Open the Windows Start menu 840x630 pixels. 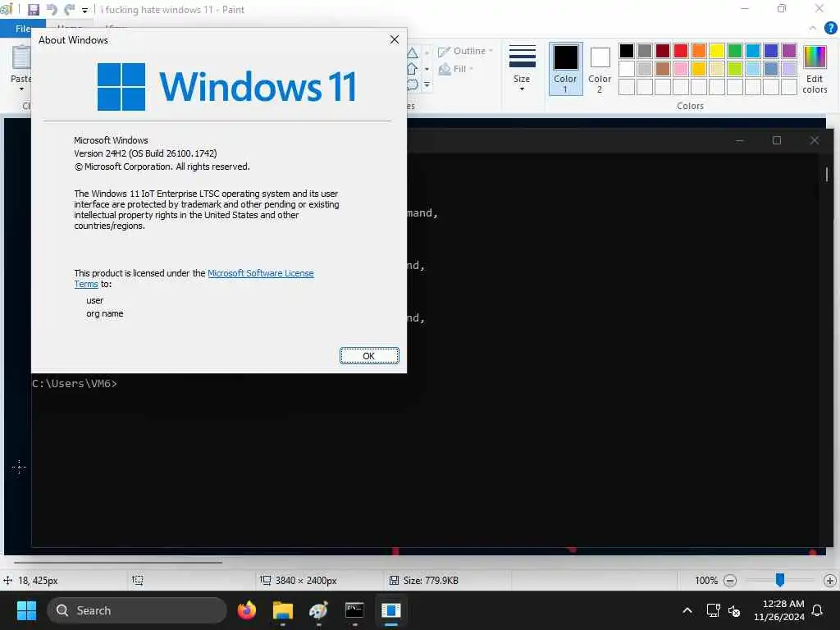(x=26, y=610)
